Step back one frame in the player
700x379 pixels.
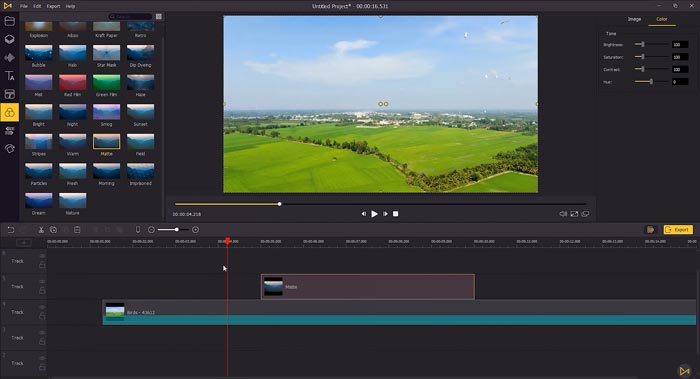point(363,214)
